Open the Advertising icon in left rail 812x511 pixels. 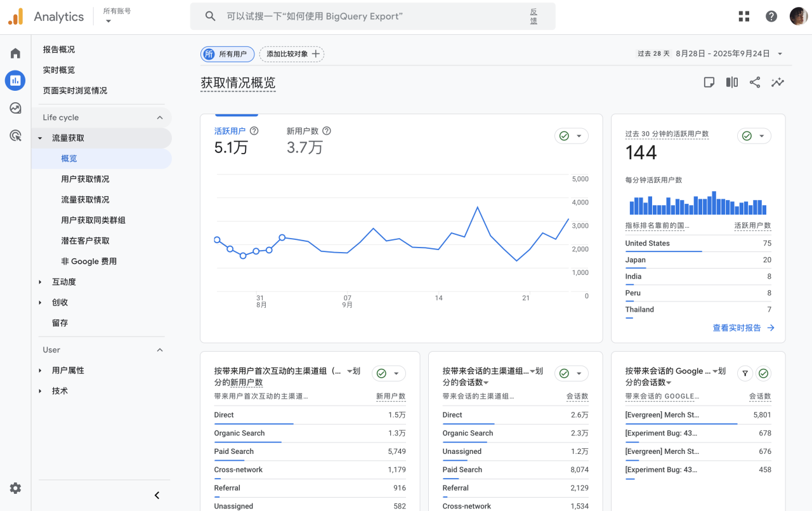pos(15,135)
